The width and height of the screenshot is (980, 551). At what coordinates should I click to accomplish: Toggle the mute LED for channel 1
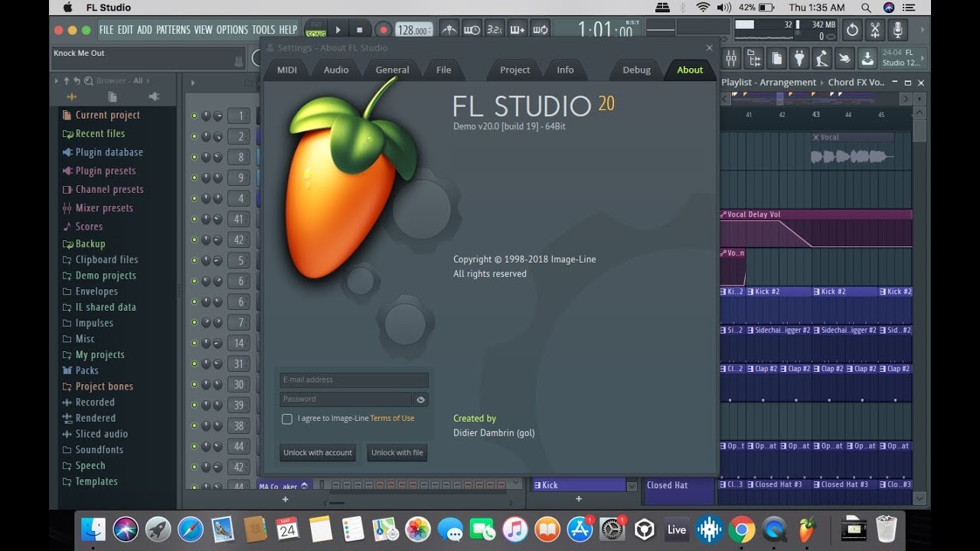pos(194,116)
